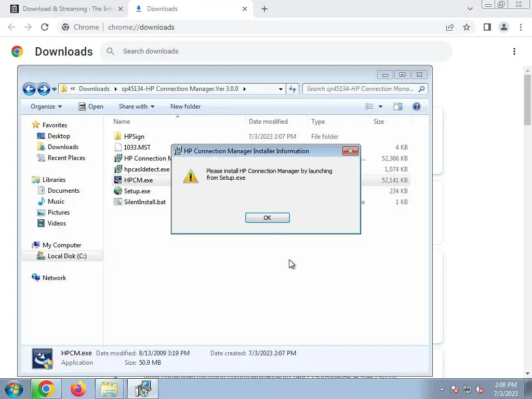Select Recent Places in the navigation pane

(61, 158)
